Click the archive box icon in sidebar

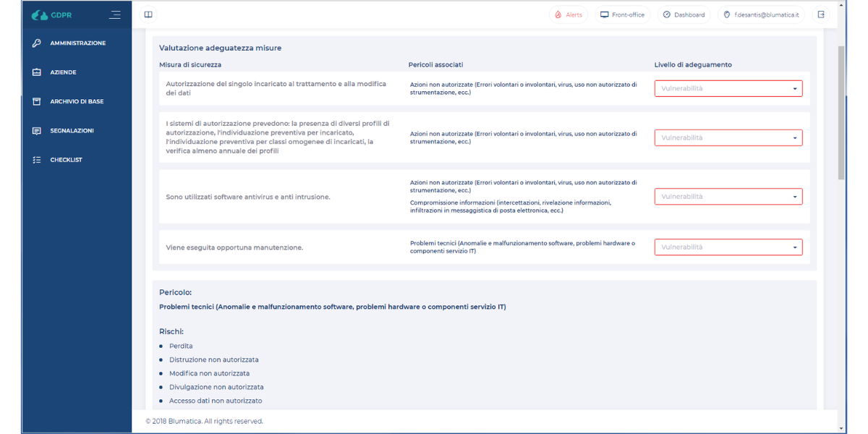tap(37, 102)
